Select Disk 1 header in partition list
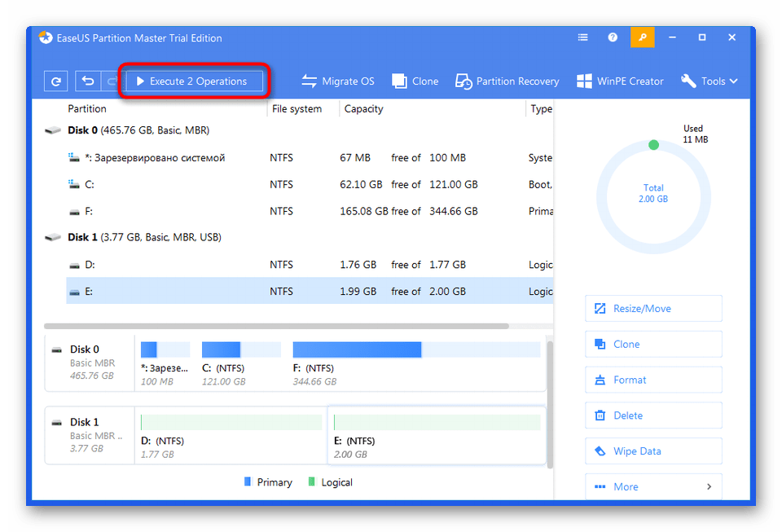 click(144, 237)
